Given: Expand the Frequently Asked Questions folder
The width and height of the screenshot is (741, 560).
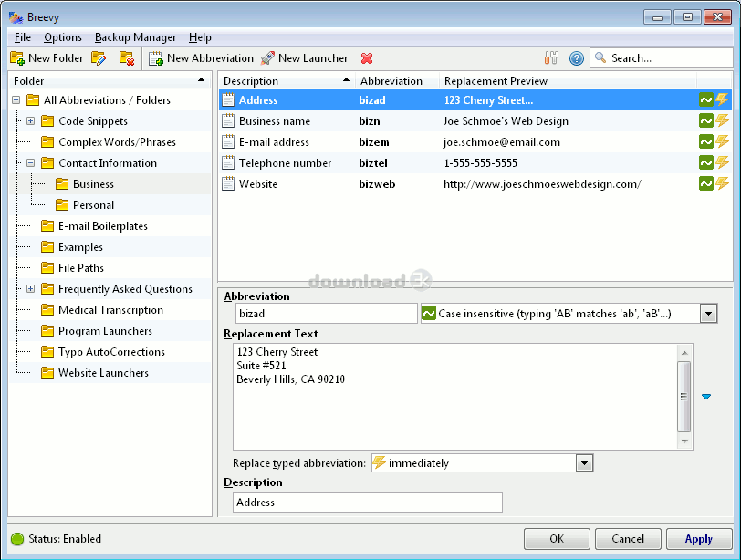Looking at the screenshot, I should tap(31, 288).
